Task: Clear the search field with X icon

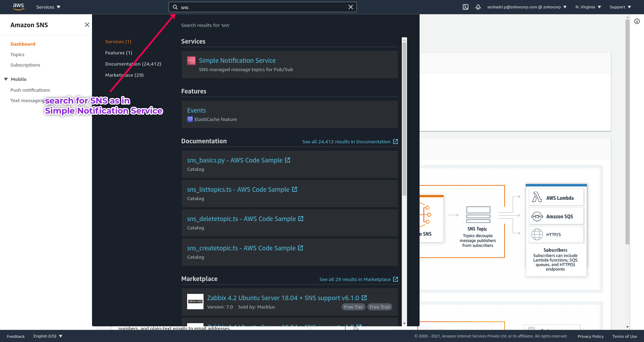Action: [x=351, y=7]
